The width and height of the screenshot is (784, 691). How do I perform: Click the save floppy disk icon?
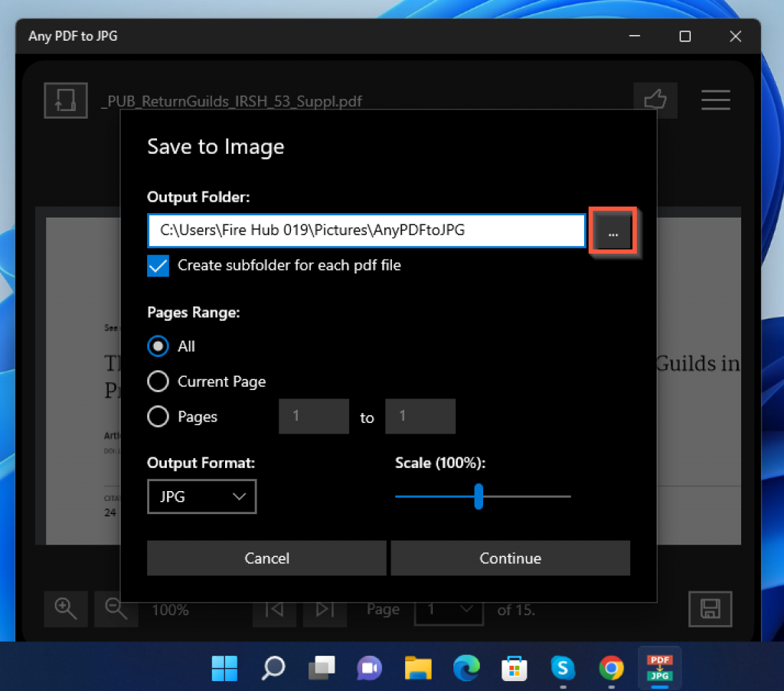[710, 609]
